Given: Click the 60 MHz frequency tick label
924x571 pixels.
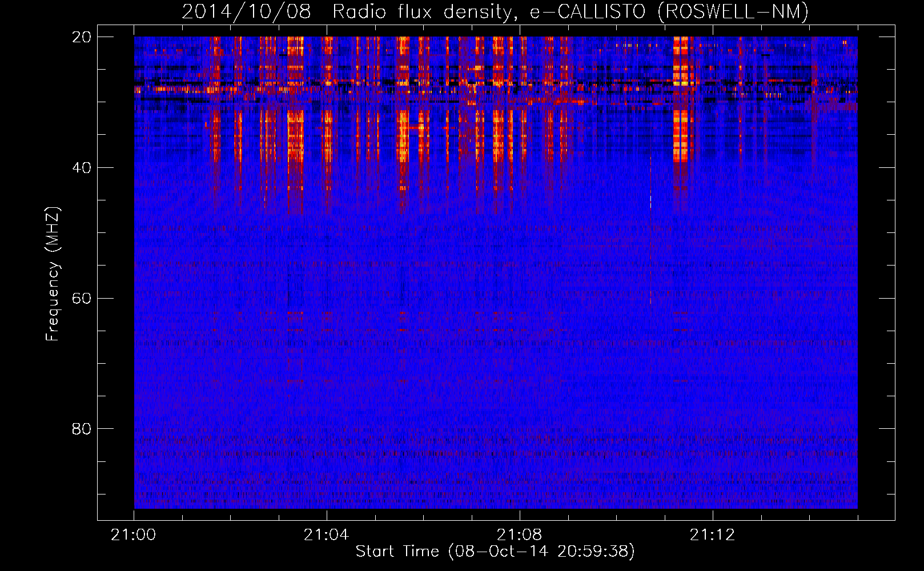Looking at the screenshot, I should [82, 298].
